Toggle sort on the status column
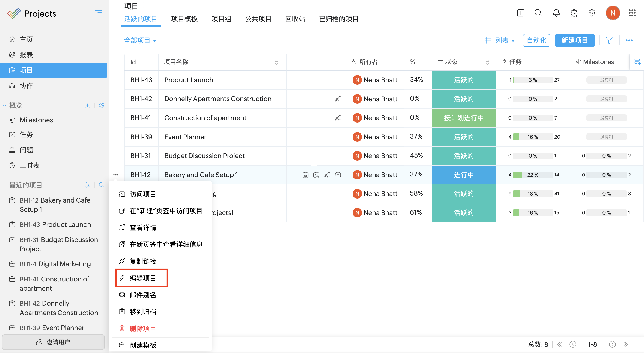This screenshot has height=353, width=644. point(487,62)
